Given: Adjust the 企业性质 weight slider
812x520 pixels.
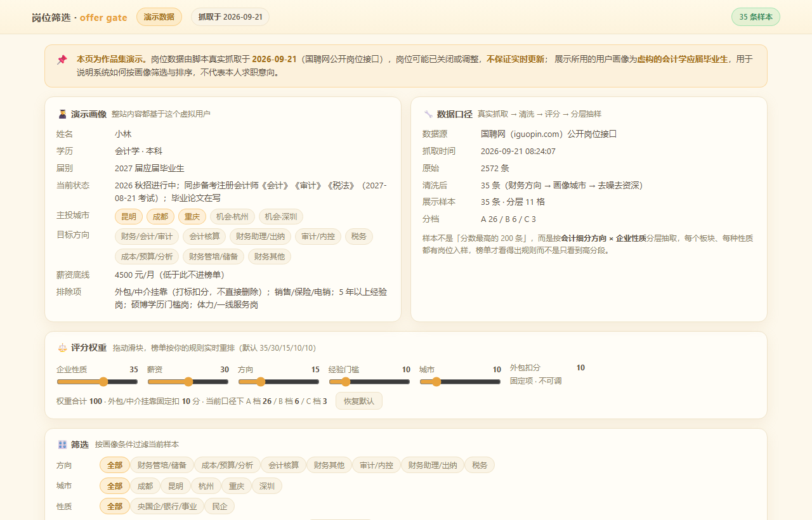Looking at the screenshot, I should point(97,382).
